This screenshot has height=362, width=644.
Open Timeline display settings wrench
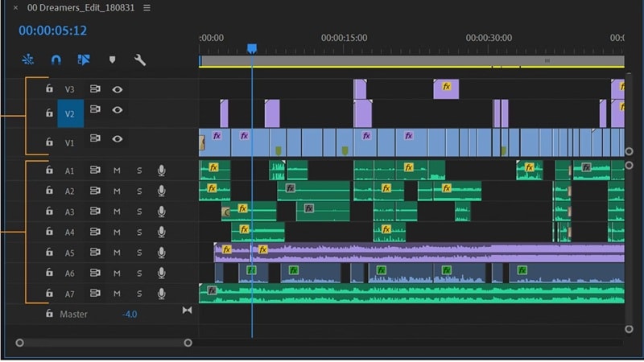click(x=139, y=60)
